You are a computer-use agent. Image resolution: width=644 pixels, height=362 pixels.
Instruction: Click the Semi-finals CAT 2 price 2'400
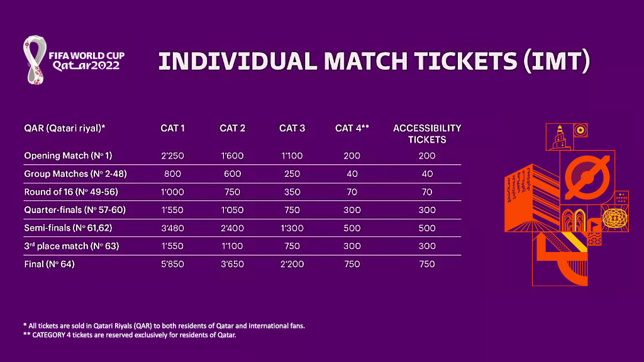tap(233, 228)
